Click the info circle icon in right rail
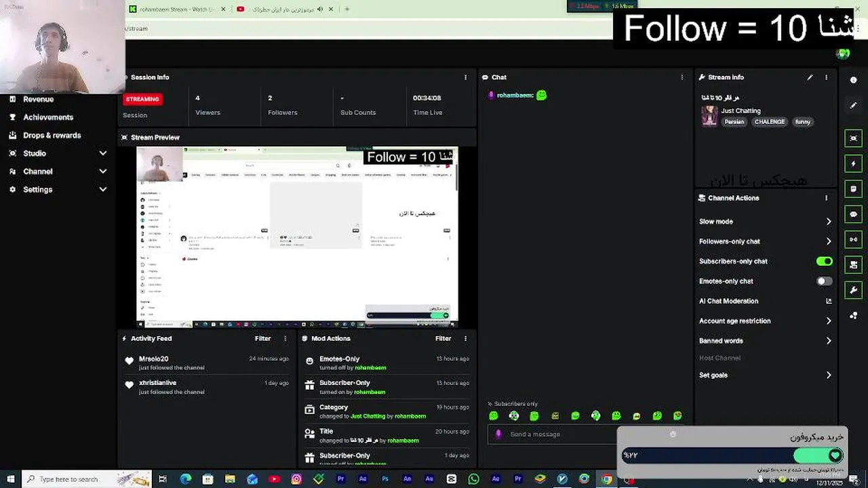Image resolution: width=868 pixels, height=488 pixels. pos(853,80)
